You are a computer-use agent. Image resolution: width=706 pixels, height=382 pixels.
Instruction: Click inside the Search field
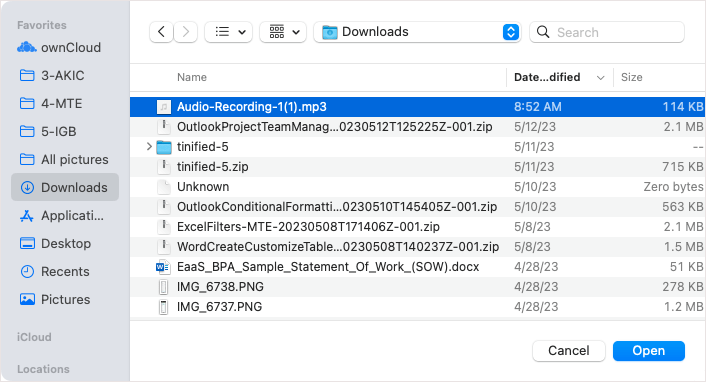tap(607, 32)
